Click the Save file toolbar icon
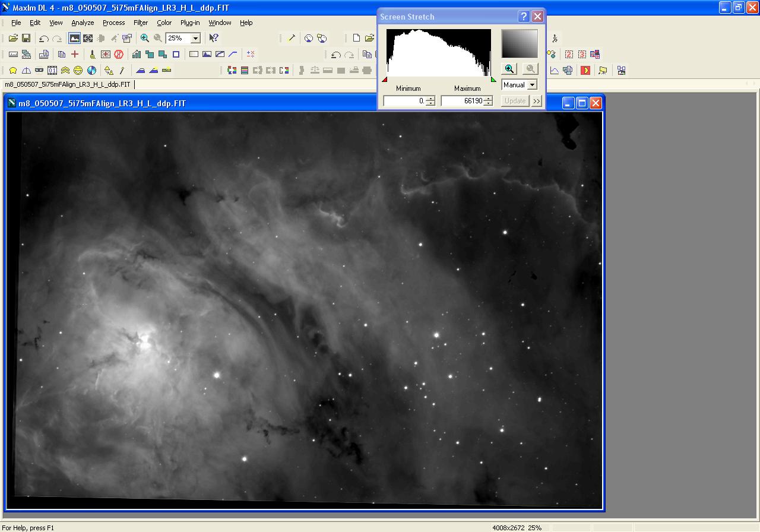 tap(26, 38)
